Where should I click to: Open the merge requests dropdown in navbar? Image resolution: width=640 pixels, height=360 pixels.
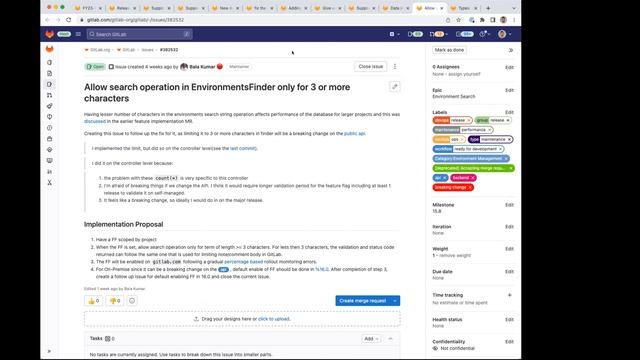(x=439, y=34)
